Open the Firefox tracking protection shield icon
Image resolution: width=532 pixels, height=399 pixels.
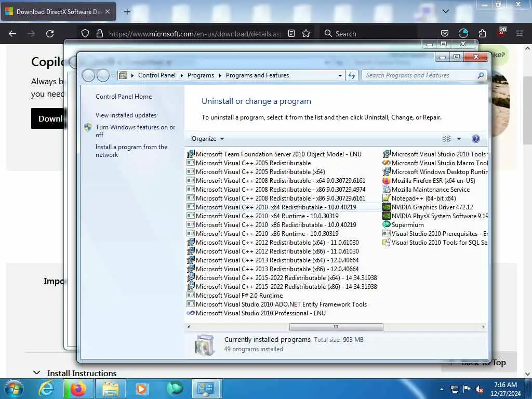85,33
